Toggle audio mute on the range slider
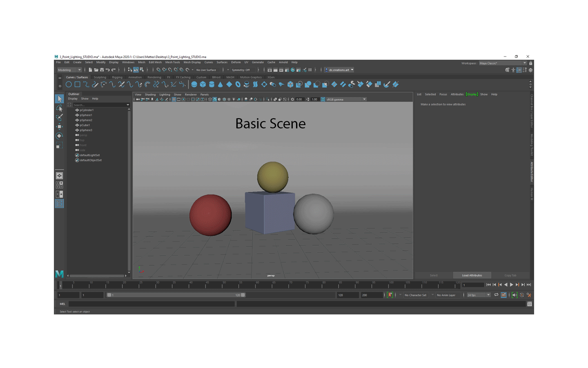 pyautogui.click(x=514, y=295)
